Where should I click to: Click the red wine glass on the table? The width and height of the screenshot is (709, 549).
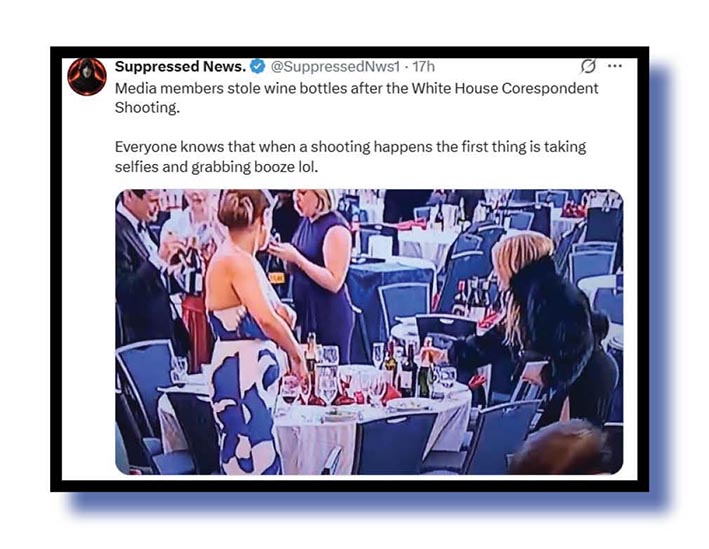pyautogui.click(x=289, y=391)
